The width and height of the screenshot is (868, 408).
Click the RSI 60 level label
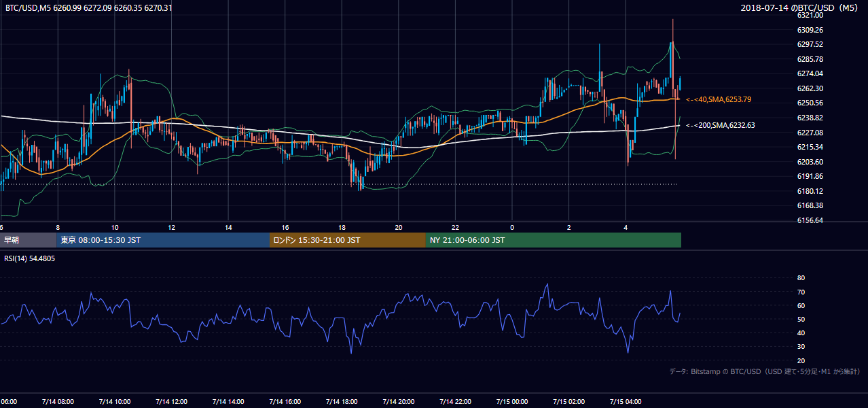(x=801, y=305)
